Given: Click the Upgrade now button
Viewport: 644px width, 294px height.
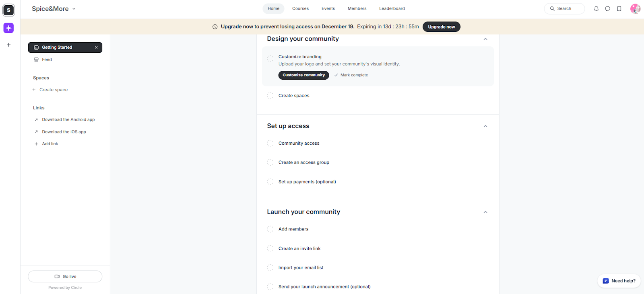Looking at the screenshot, I should pyautogui.click(x=442, y=27).
